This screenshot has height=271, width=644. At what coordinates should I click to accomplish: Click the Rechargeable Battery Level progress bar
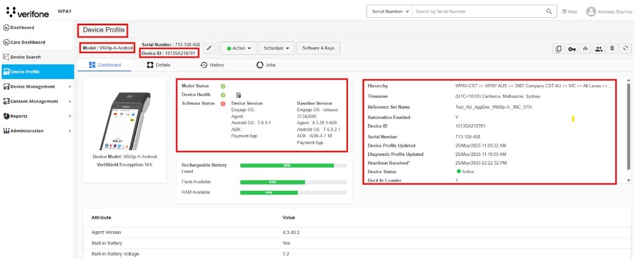point(293,166)
